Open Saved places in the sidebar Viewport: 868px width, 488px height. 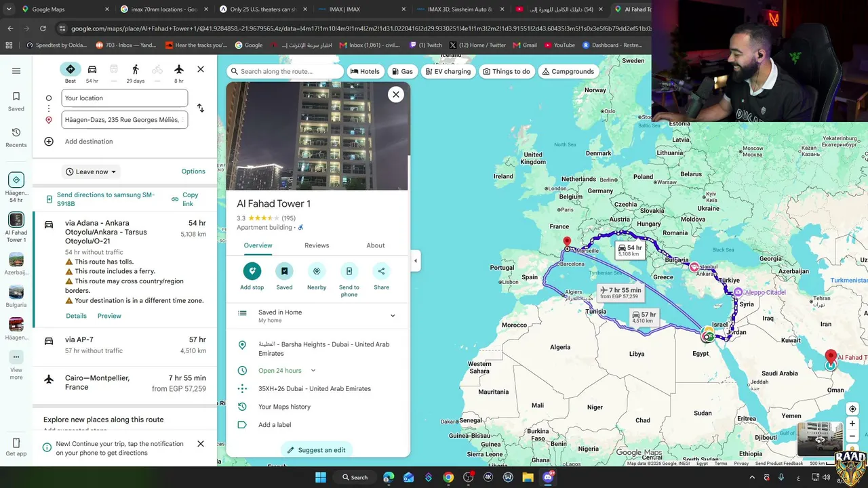(16, 101)
